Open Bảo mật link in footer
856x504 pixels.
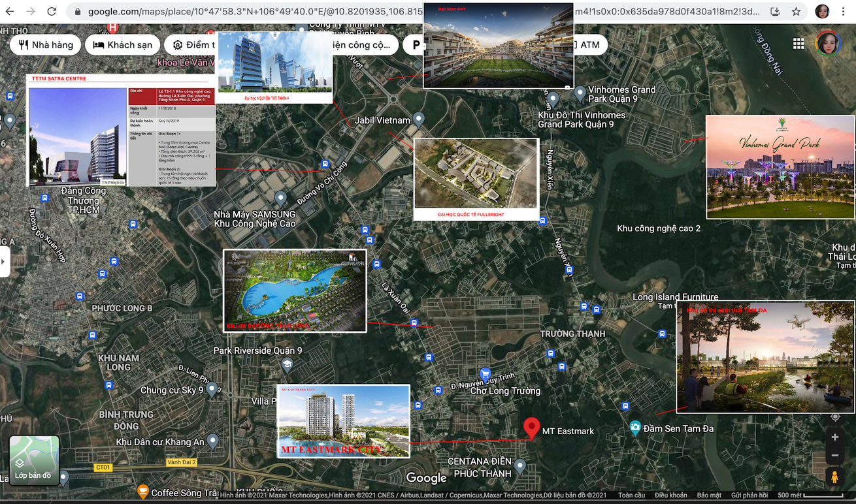pyautogui.click(x=709, y=496)
